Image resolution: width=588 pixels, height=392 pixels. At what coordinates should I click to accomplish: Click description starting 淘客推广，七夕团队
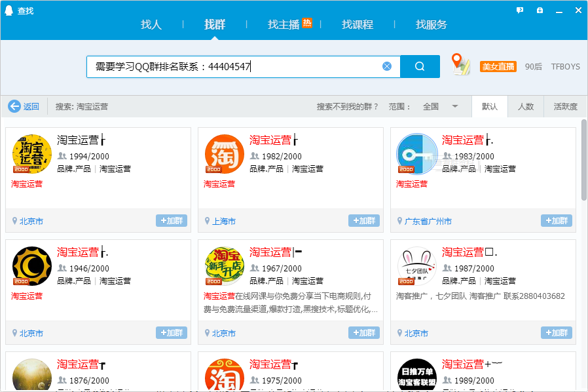(481, 296)
